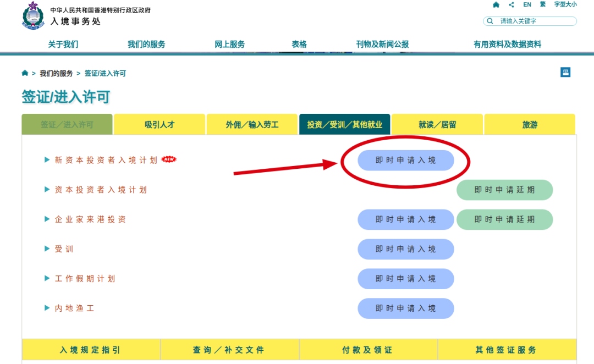Viewport: 594px width, 364px height.
Task: Open the 关于我们 menu
Action: (x=63, y=45)
